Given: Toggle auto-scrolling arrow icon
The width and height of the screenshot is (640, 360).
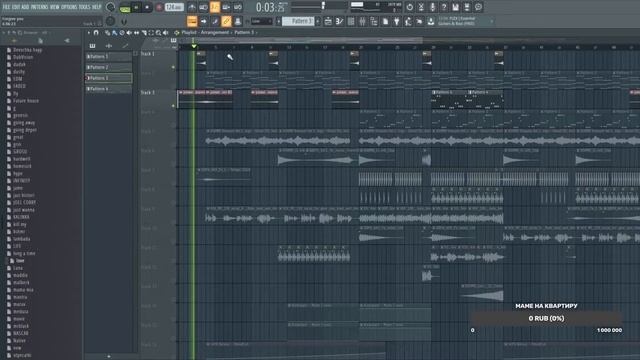Looking at the screenshot, I should [x=203, y=21].
